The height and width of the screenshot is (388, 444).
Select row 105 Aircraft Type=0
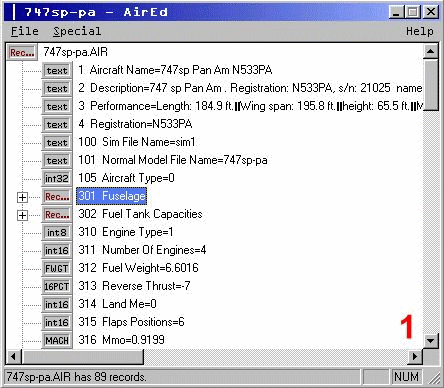click(126, 178)
